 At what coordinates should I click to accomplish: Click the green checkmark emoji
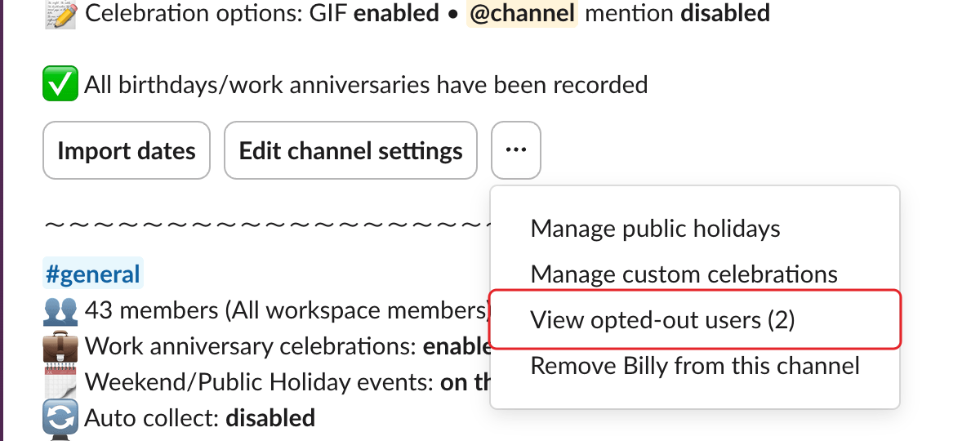tap(60, 84)
